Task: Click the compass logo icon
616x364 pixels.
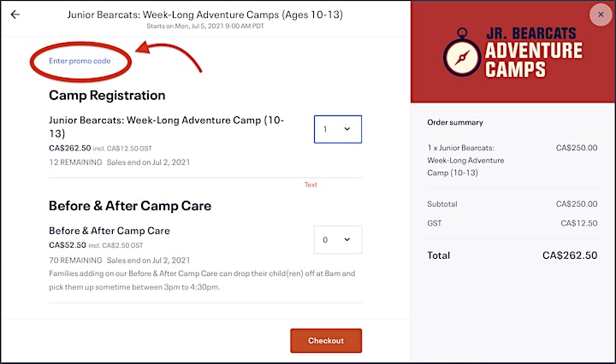Action: click(462, 53)
